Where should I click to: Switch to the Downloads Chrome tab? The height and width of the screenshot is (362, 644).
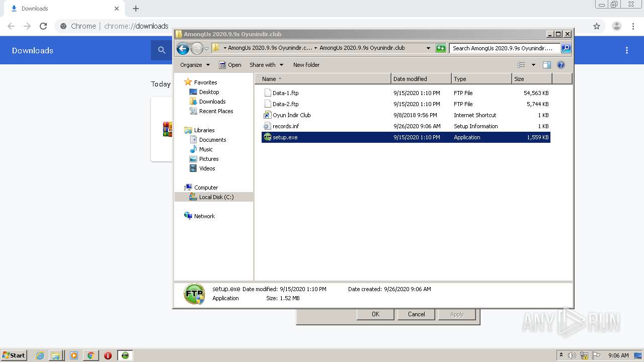point(64,9)
